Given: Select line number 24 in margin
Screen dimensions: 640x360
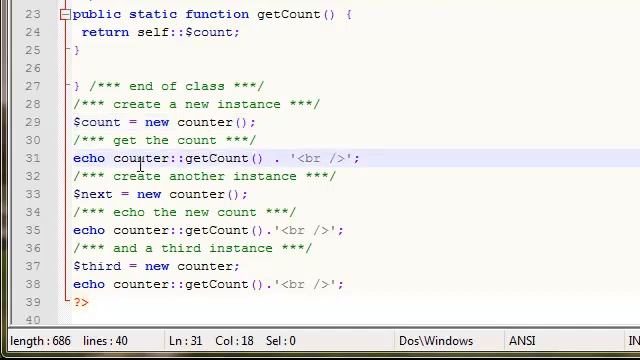Looking at the screenshot, I should click(33, 32).
